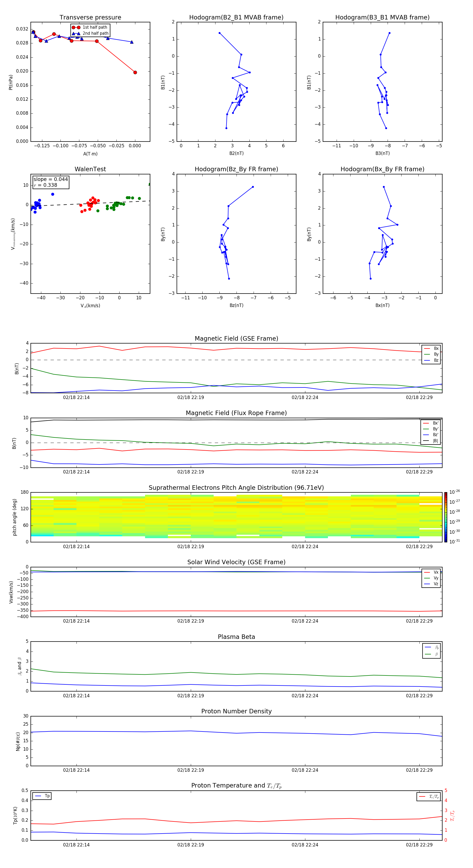Click the Proton Temperature and Te/Tp title
The height and width of the screenshot is (868, 473).
pos(236,785)
